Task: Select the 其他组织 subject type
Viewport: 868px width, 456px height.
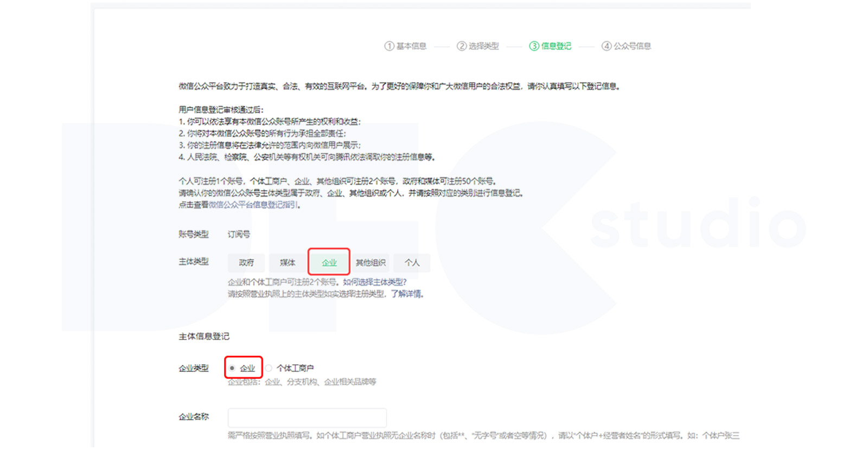Action: (371, 263)
